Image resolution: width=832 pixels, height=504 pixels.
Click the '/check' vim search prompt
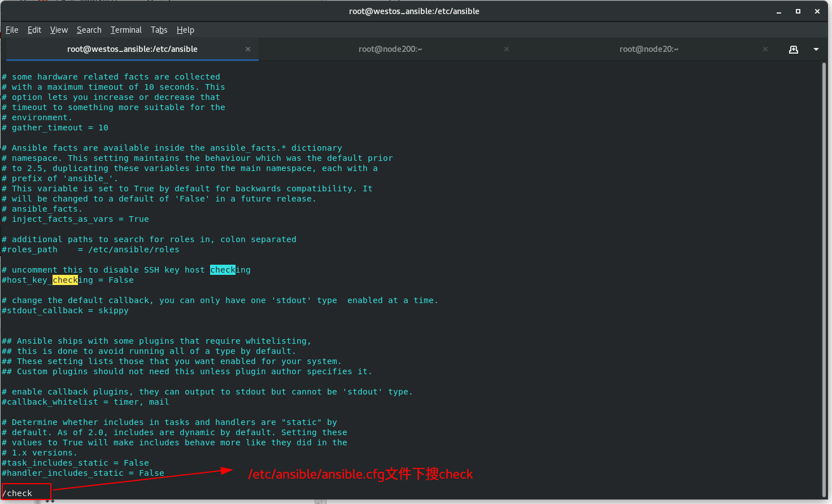18,493
